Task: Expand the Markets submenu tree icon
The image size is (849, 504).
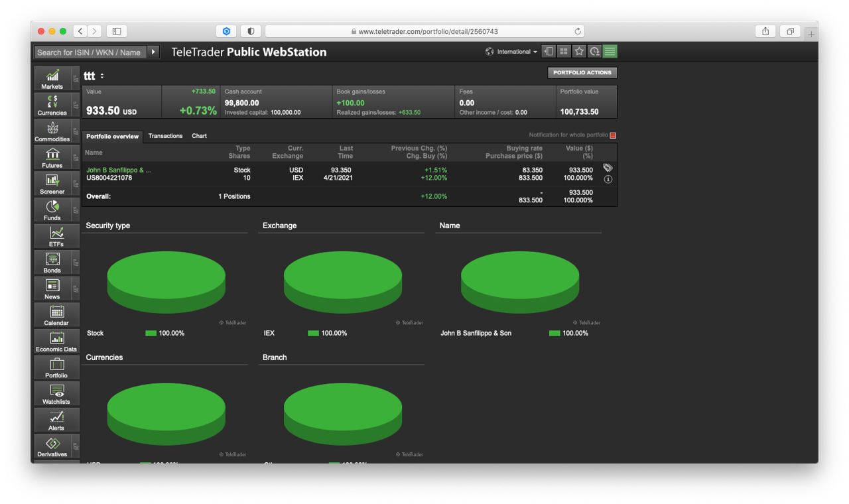Action: pos(76,78)
